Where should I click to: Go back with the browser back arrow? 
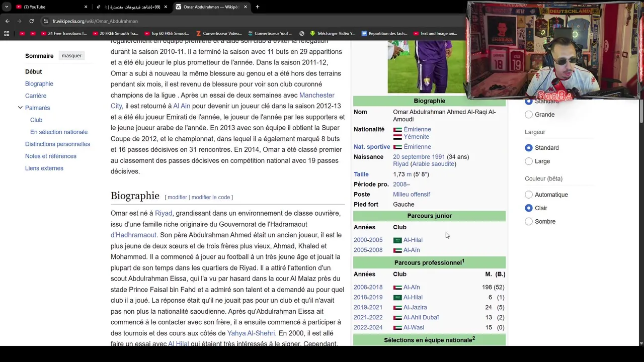(7, 21)
